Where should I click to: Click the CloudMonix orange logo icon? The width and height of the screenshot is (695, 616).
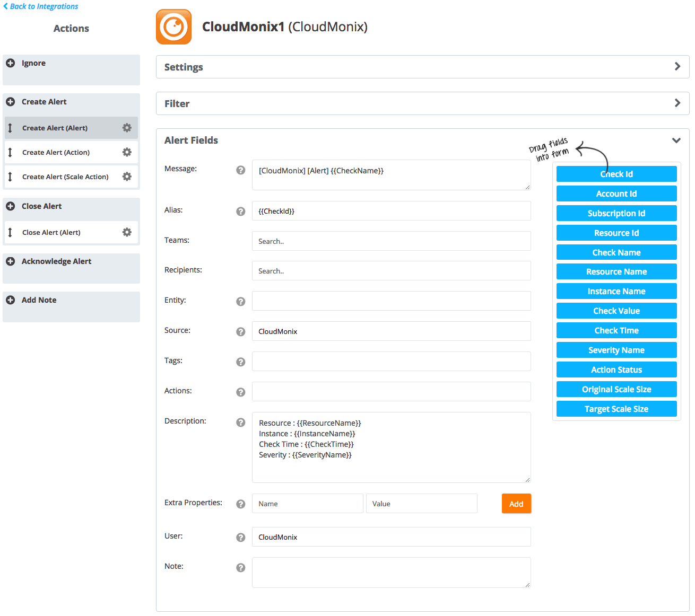(173, 27)
